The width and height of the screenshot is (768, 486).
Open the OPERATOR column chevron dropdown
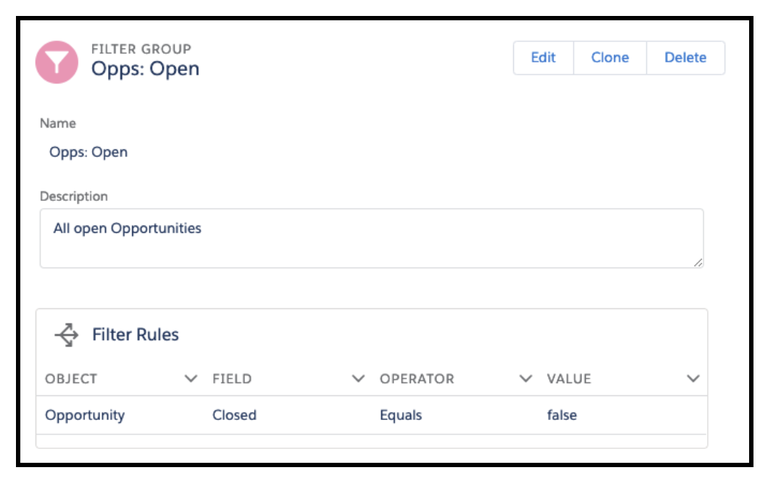[526, 379]
